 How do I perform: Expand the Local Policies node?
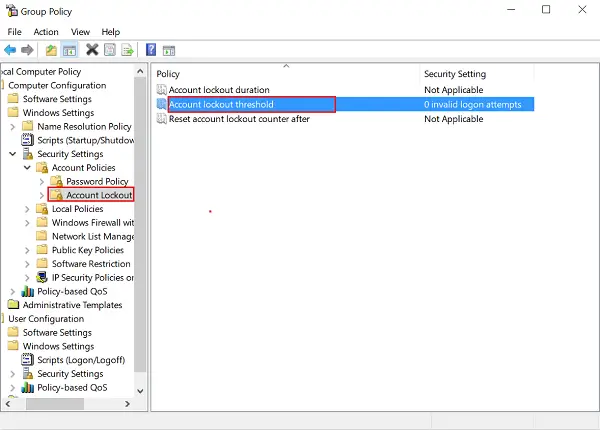pyautogui.click(x=27, y=209)
